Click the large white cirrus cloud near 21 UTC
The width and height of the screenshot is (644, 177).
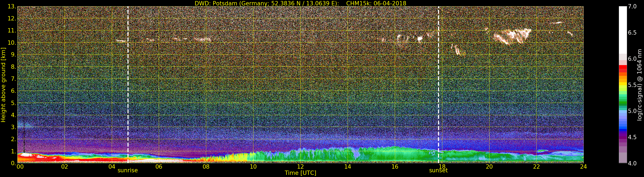(x=512, y=36)
